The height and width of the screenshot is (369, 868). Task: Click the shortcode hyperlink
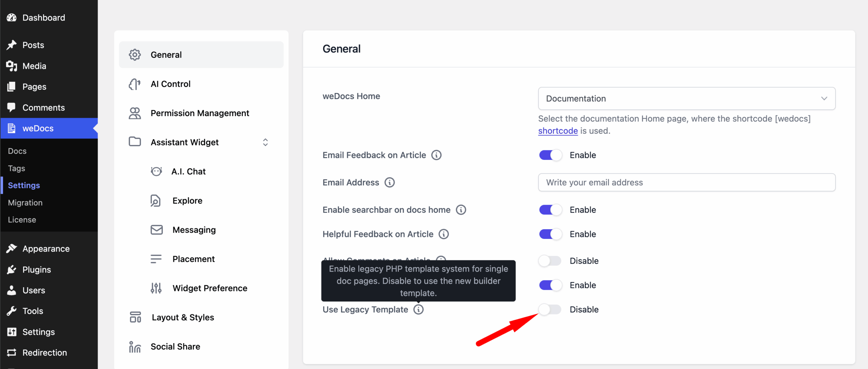pyautogui.click(x=558, y=131)
